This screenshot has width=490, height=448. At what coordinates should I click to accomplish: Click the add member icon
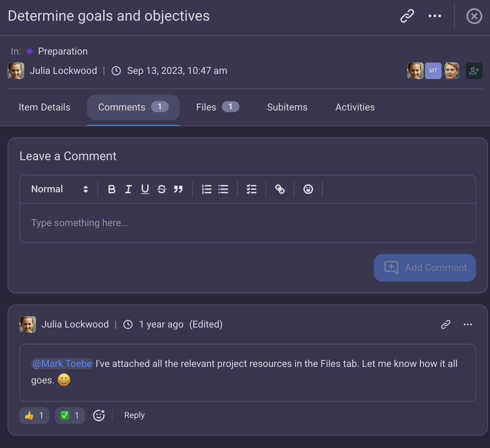(x=474, y=71)
